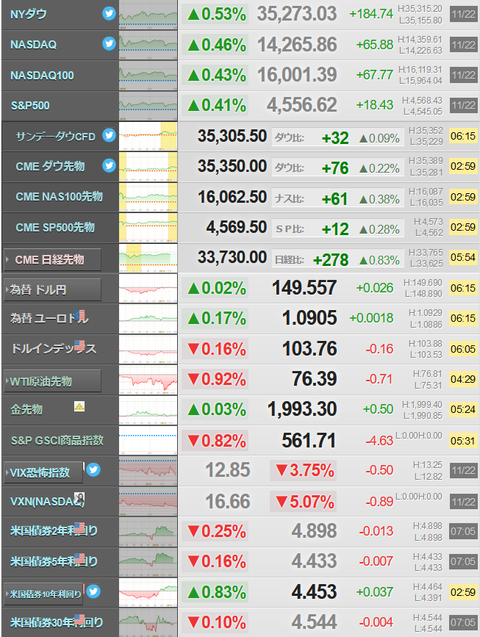Click the flag icon on 為替 ユーロドル
The image size is (480, 637).
80,315
